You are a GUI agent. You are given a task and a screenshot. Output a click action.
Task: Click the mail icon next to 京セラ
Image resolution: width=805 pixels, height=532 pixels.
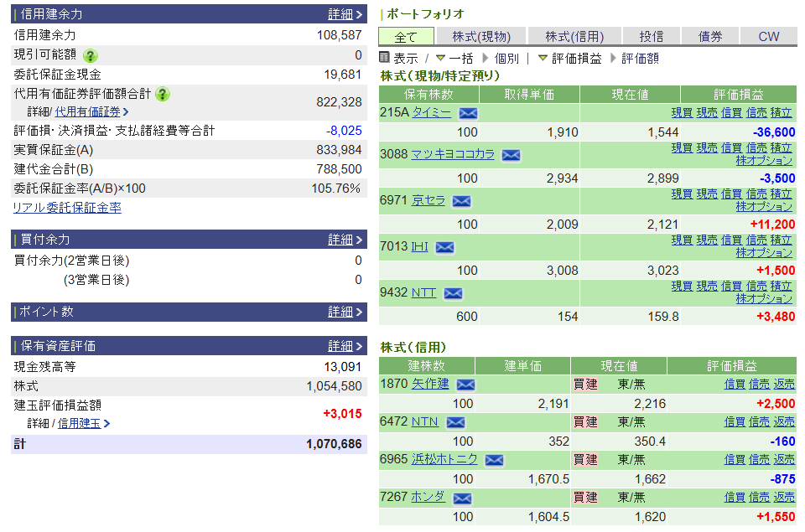[461, 201]
